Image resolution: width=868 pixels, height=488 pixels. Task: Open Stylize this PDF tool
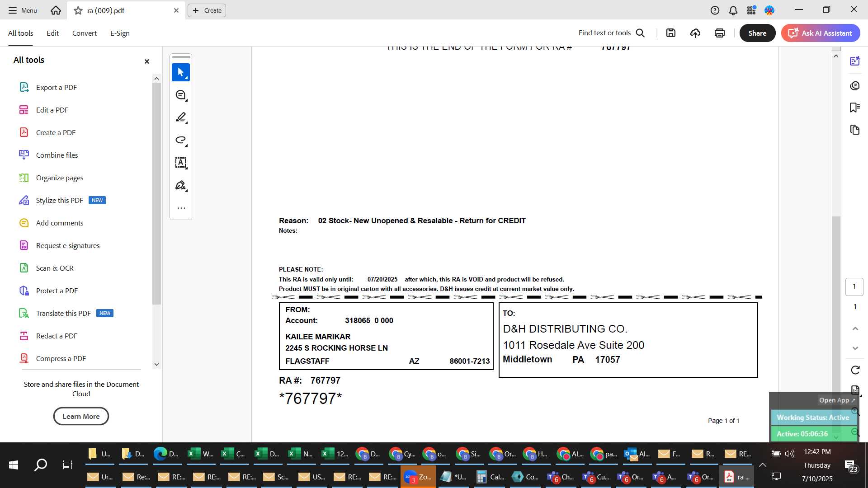click(x=60, y=200)
